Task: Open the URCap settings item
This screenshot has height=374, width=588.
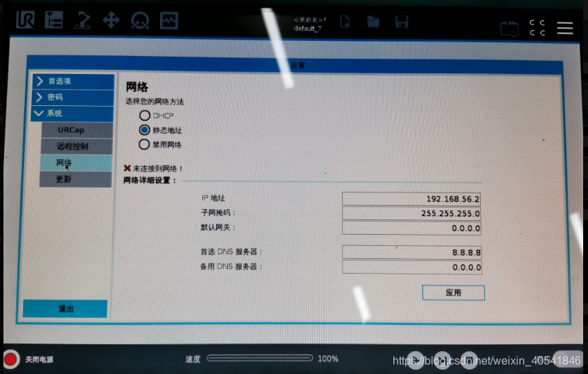Action: pyautogui.click(x=77, y=130)
